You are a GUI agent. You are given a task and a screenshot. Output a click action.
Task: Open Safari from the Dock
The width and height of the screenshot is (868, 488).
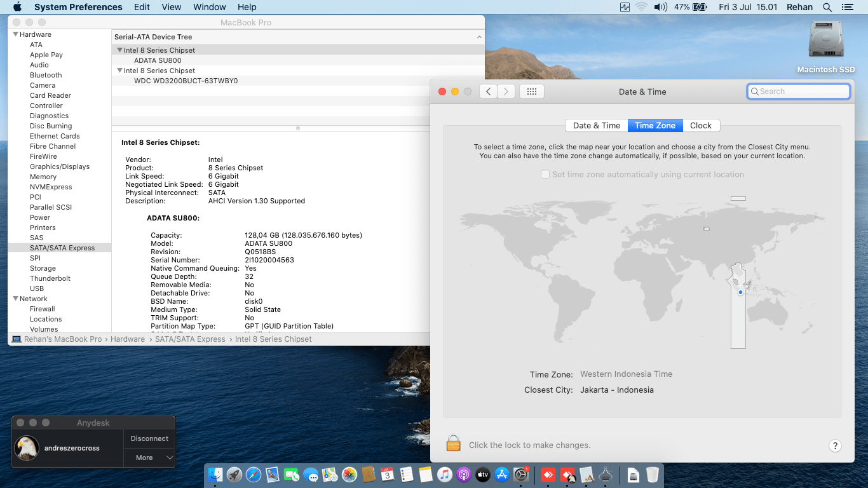coord(254,474)
